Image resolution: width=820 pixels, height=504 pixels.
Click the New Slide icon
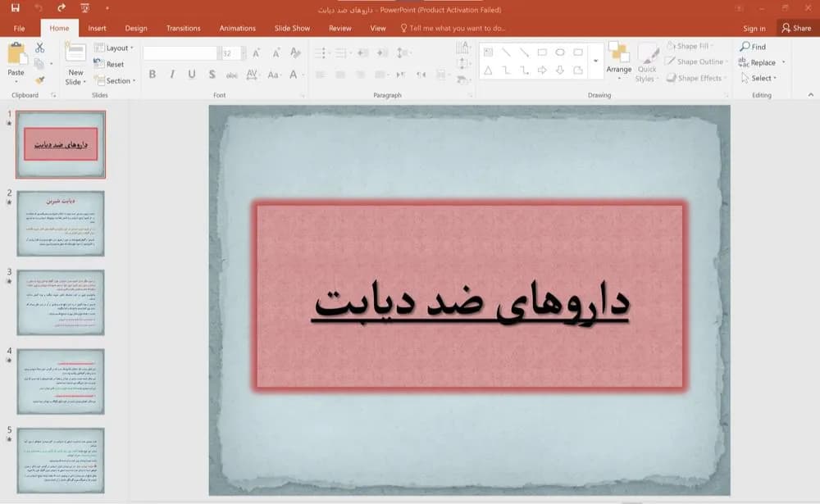(75, 53)
